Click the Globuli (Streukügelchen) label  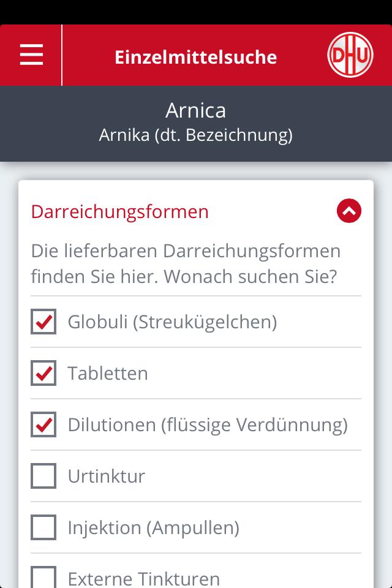click(173, 320)
